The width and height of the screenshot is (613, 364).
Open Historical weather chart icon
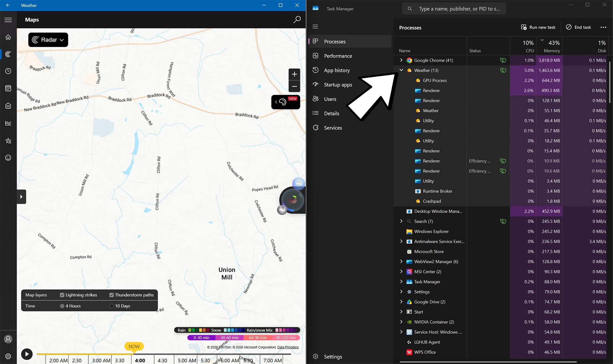(x=8, y=123)
